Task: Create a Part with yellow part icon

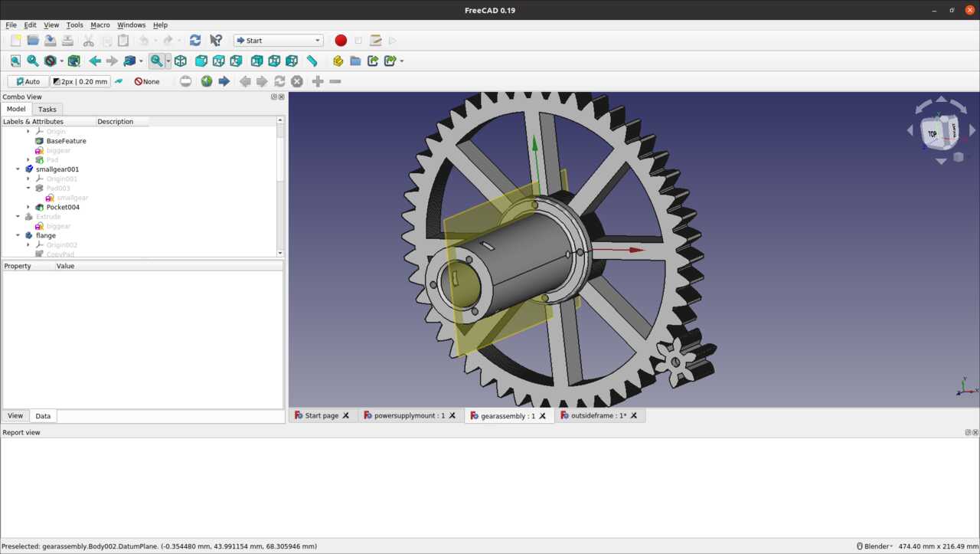Action: click(x=338, y=61)
